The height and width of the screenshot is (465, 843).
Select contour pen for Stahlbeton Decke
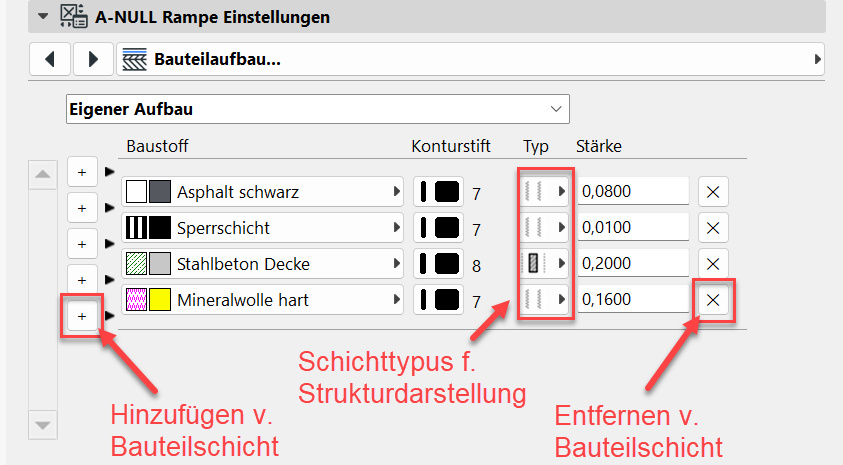[x=437, y=264]
